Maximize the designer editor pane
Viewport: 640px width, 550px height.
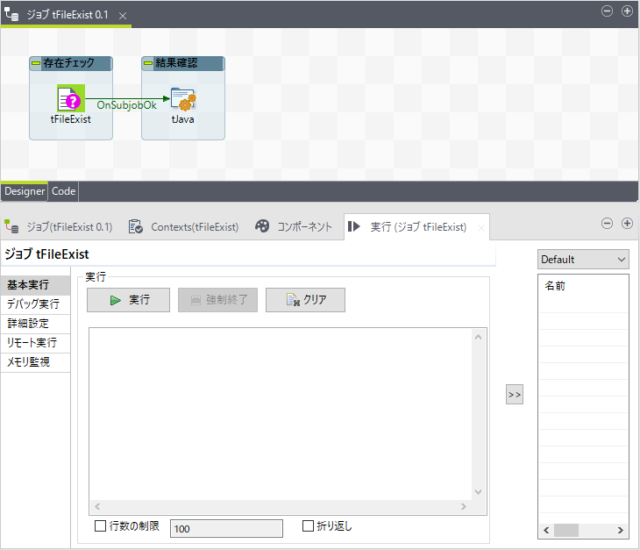click(627, 11)
